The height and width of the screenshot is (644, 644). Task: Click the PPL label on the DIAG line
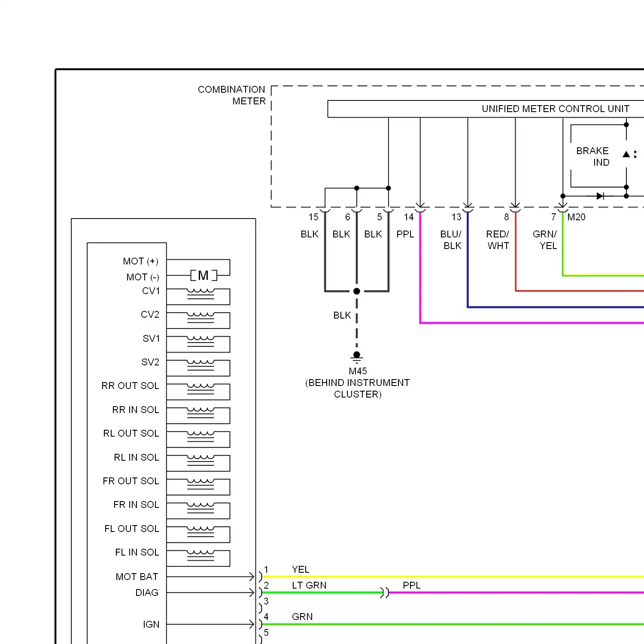coord(411,586)
